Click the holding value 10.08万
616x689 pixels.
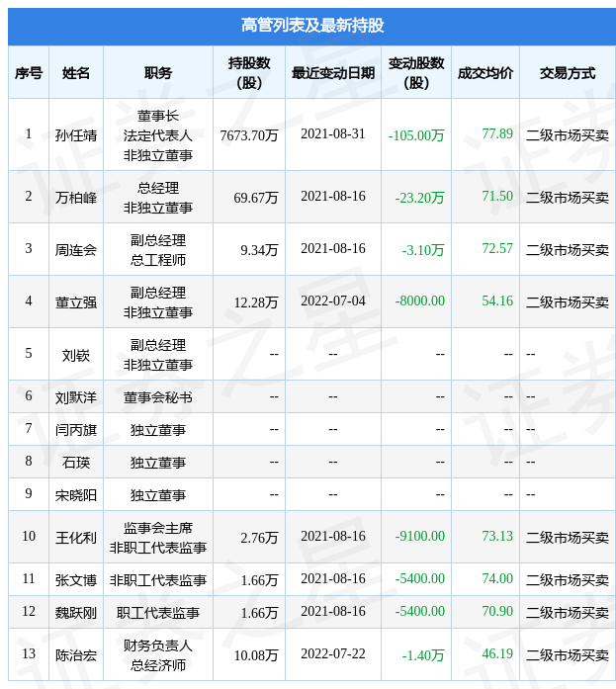[256, 655]
